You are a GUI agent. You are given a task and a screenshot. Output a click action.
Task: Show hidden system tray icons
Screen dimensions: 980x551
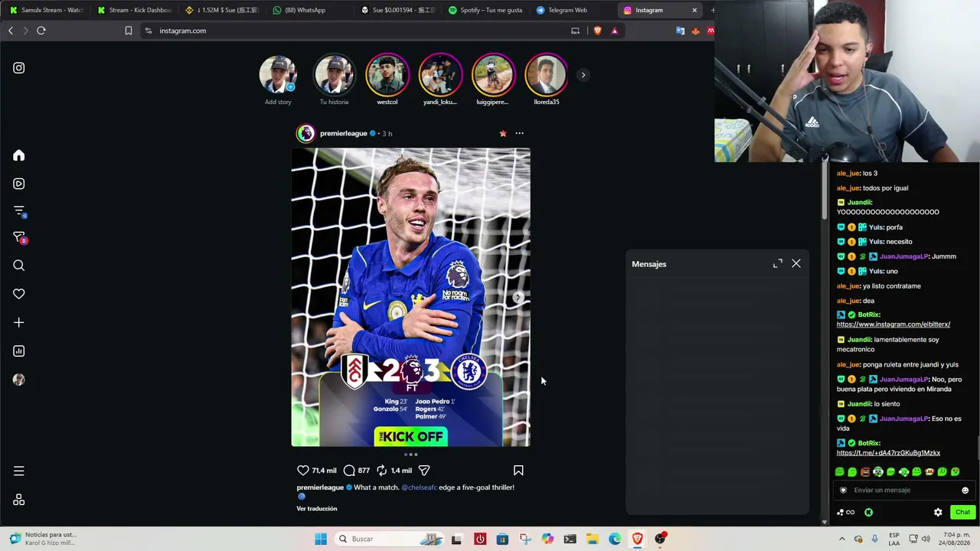coord(842,539)
